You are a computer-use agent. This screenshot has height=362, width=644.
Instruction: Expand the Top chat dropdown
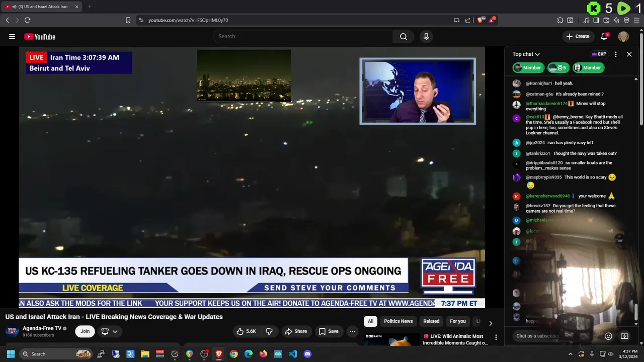[x=526, y=54]
